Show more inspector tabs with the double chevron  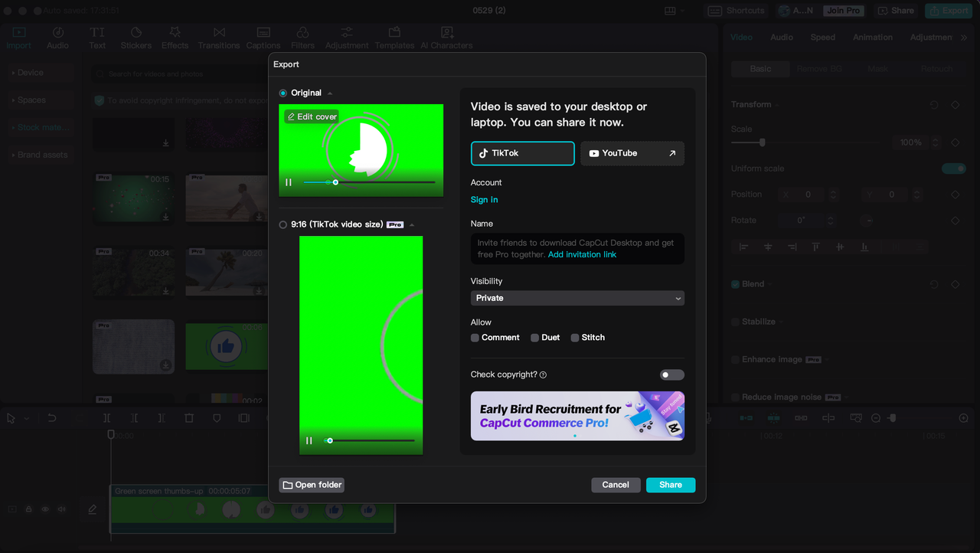[x=965, y=38]
